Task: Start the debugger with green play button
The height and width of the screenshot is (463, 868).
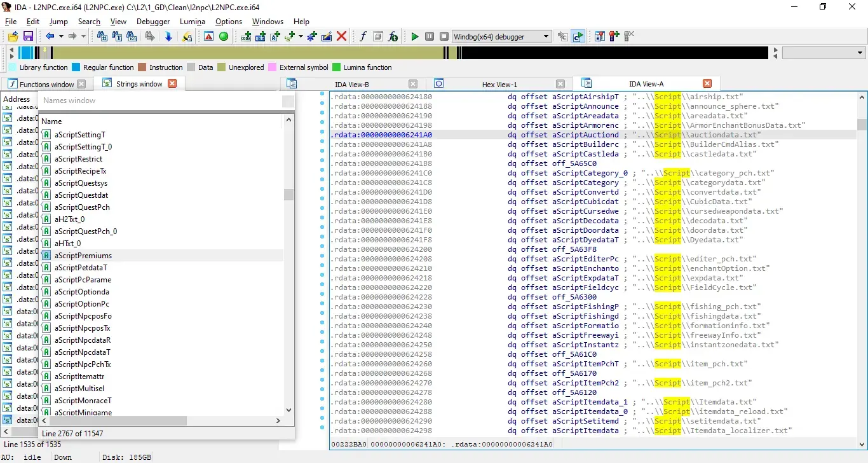Action: tap(415, 36)
